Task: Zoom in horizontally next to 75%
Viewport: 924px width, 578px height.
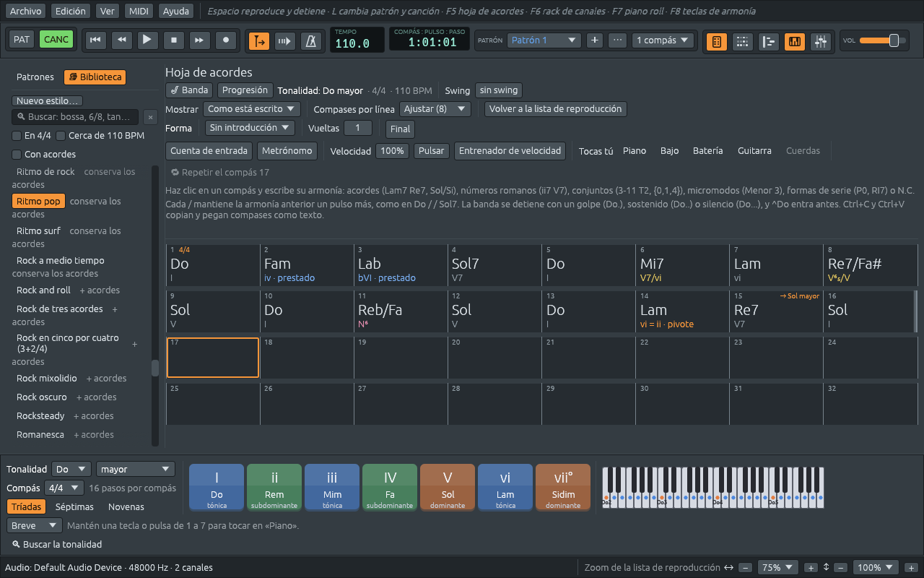Action: [x=811, y=568]
